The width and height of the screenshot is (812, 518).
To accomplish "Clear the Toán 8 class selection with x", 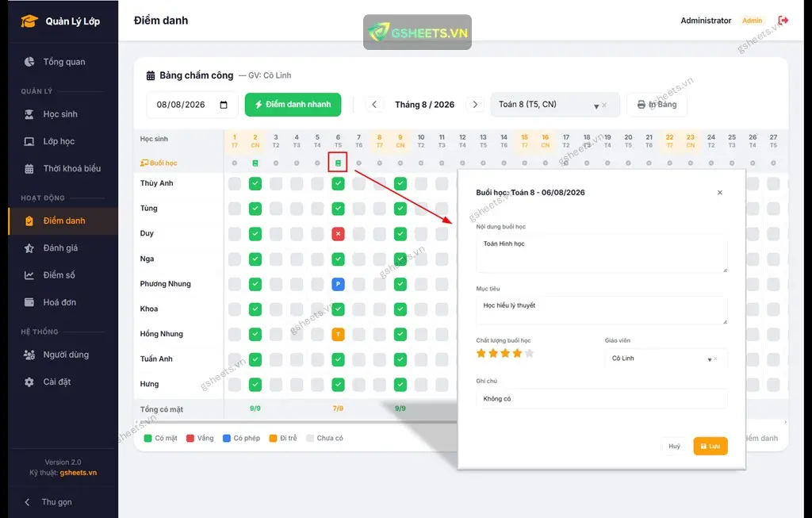I will (x=604, y=106).
